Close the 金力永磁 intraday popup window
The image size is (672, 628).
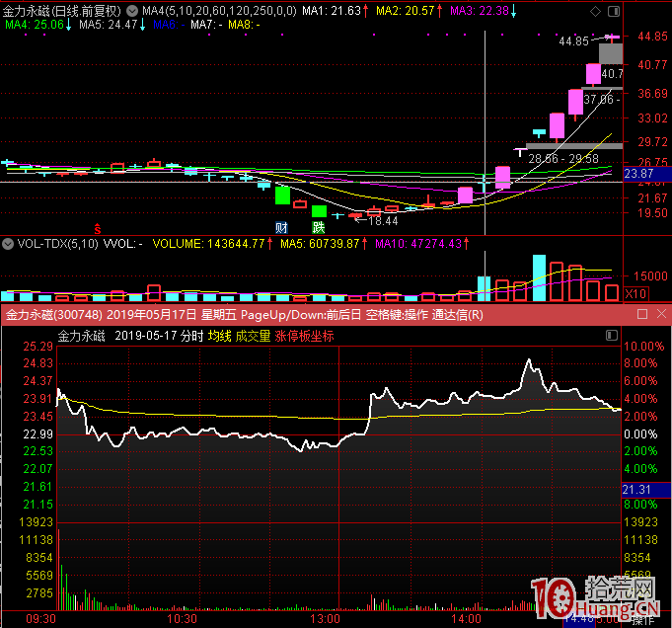tap(660, 314)
